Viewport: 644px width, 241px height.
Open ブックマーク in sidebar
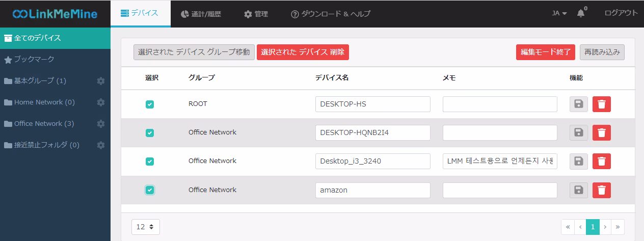[55, 60]
